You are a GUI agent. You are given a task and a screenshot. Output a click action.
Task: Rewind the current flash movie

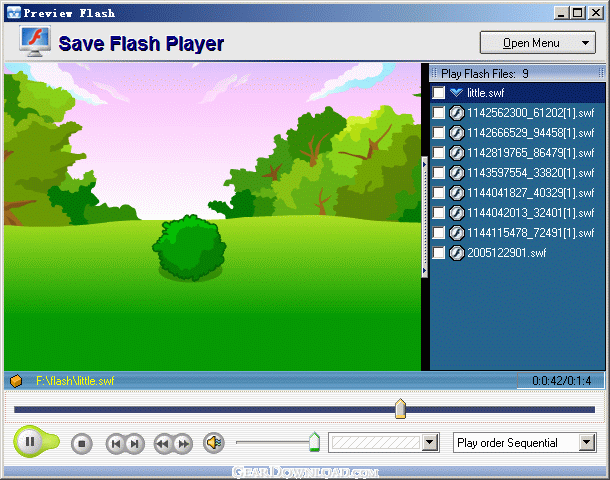point(163,443)
